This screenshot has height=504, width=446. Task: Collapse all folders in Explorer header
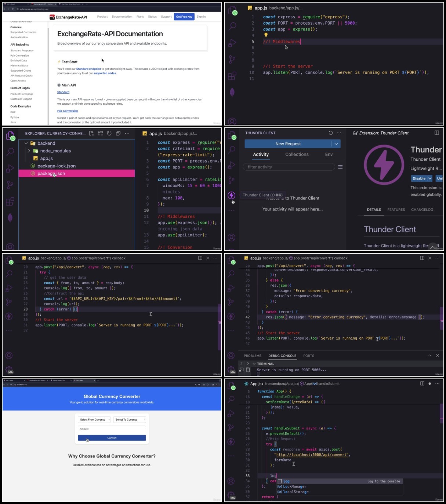118,134
